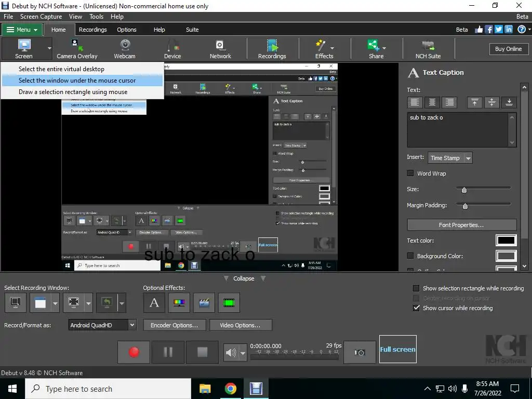Open the Effects dropdown arrow
532x399 pixels.
click(x=332, y=48)
